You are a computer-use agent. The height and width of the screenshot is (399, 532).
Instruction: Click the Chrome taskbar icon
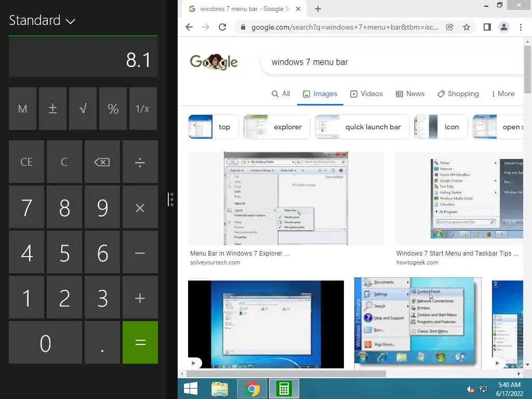252,389
